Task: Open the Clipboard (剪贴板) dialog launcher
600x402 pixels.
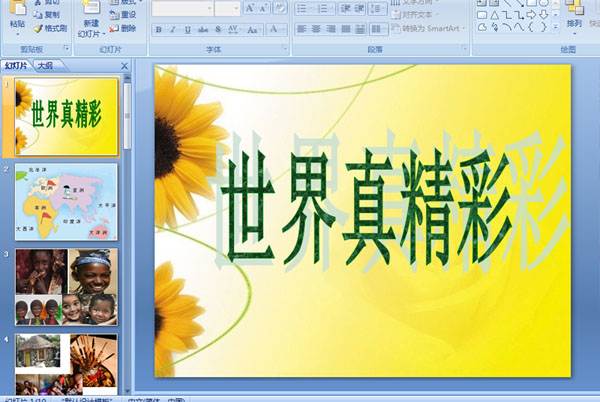Action: (x=66, y=48)
